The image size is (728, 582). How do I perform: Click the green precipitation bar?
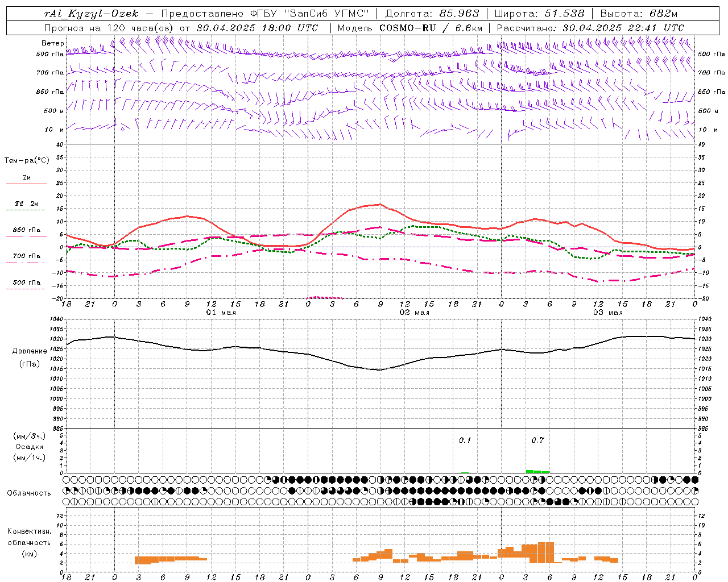point(537,471)
